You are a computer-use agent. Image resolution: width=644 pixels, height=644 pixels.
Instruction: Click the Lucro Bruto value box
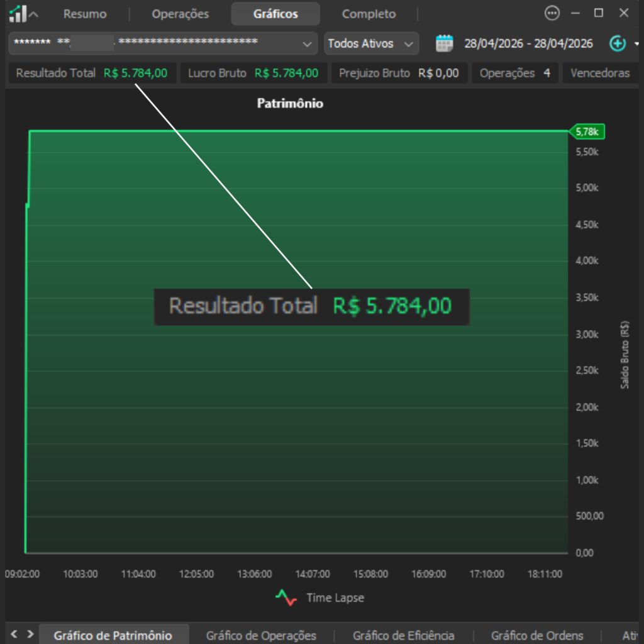click(253, 73)
